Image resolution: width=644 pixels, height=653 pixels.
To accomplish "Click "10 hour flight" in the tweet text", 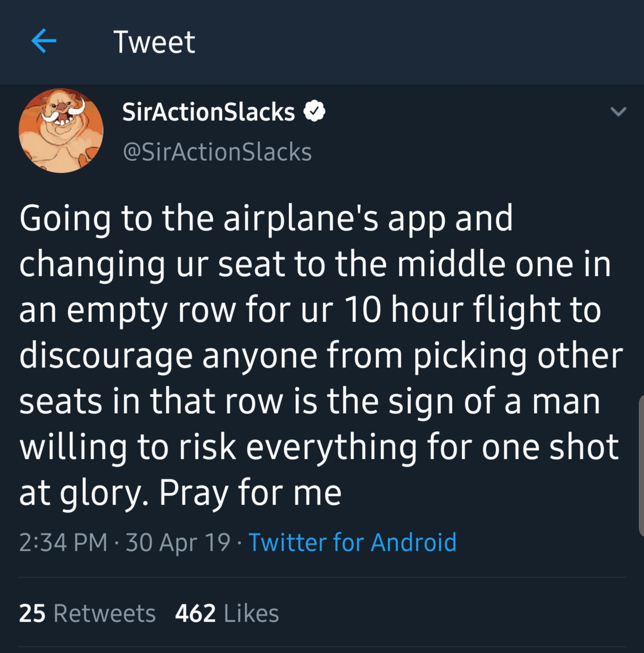I will point(453,310).
